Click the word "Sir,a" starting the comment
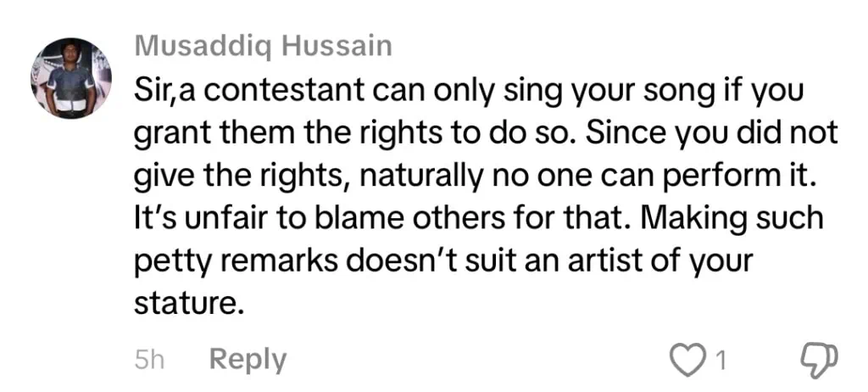 tap(165, 92)
